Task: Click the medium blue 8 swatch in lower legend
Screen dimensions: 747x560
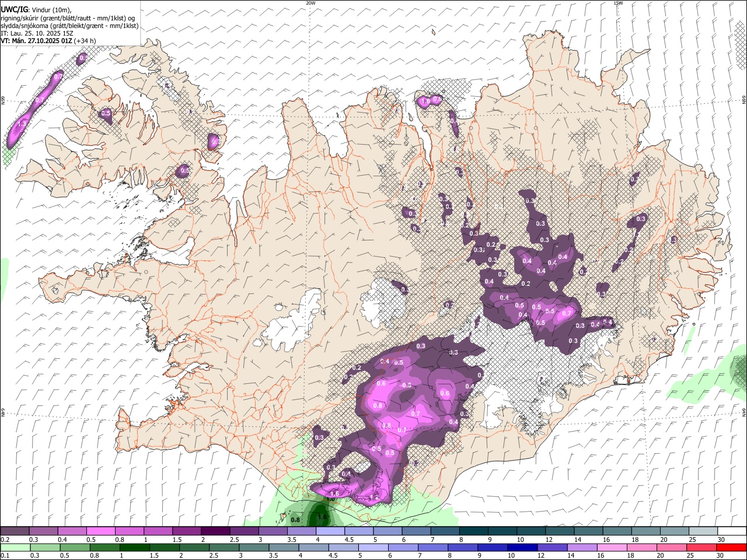Action: coord(463,547)
